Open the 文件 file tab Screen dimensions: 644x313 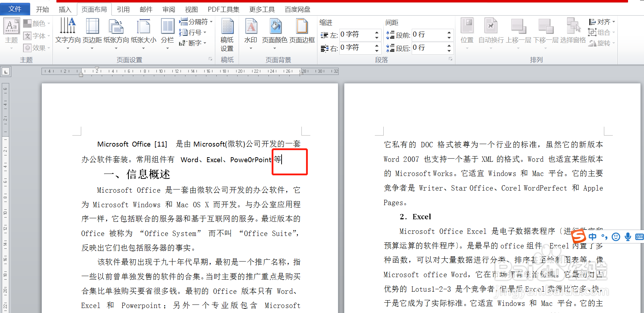point(15,9)
